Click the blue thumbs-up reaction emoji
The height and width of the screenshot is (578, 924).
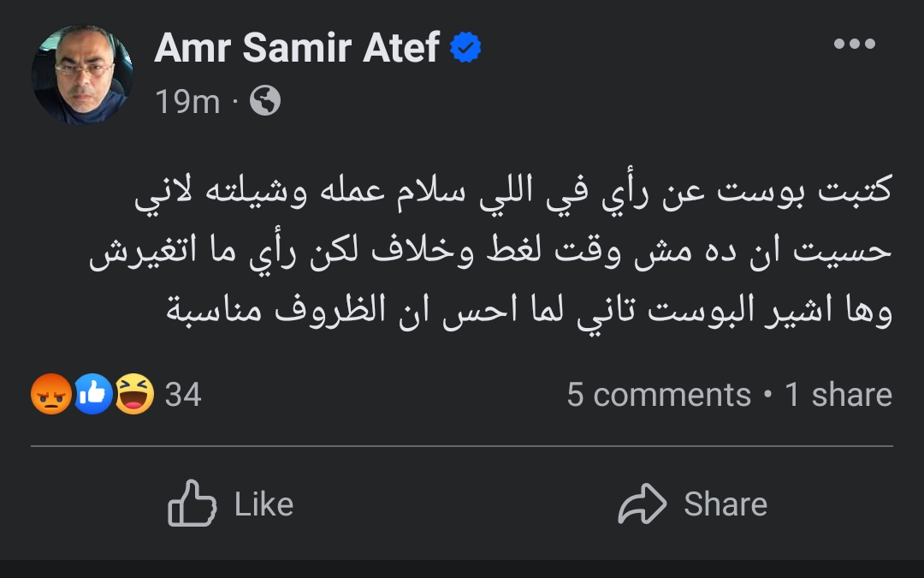pyautogui.click(x=93, y=395)
